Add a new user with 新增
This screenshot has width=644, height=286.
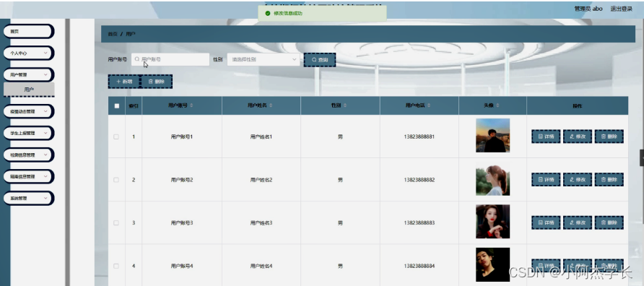(x=124, y=82)
